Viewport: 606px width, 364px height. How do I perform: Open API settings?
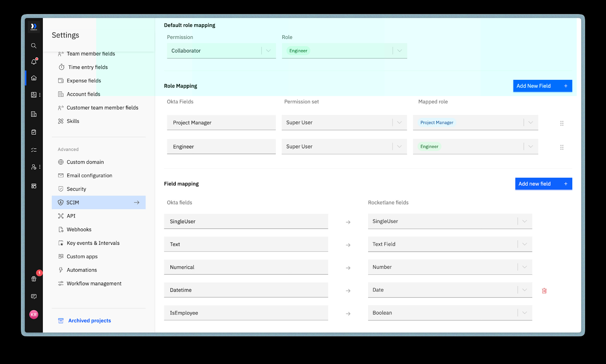(71, 216)
